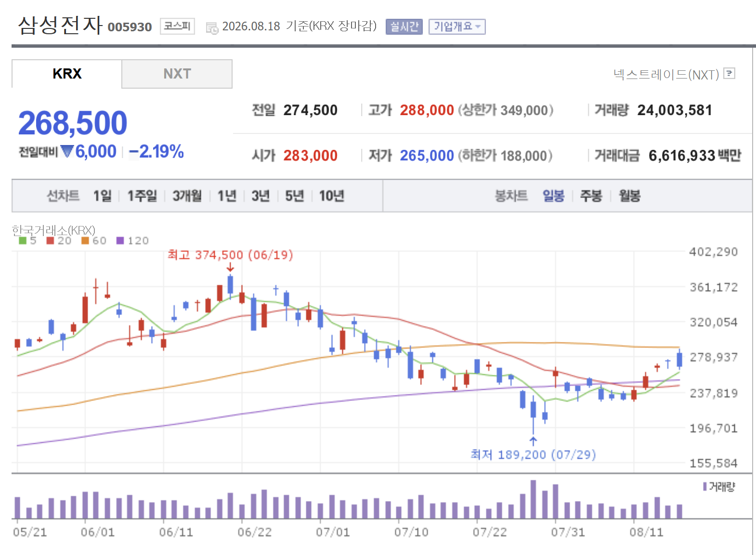This screenshot has width=756, height=555.
Task: Select the 주봉 weekly candle chart
Action: [591, 196]
